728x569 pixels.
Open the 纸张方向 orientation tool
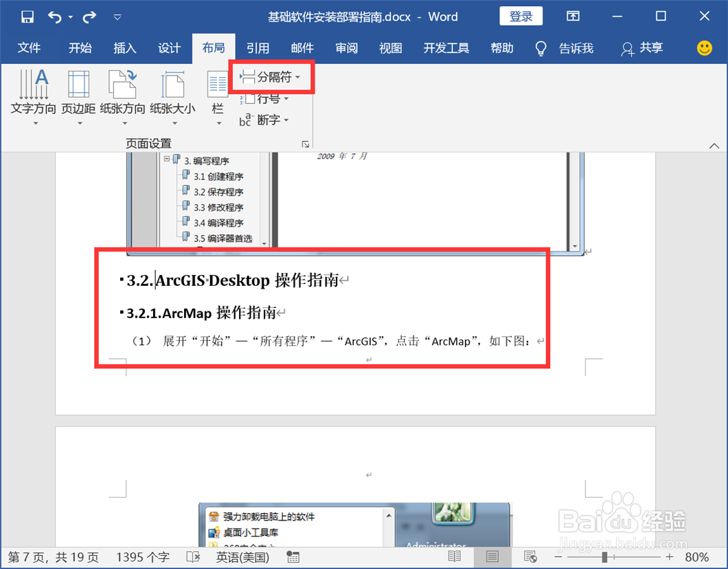[122, 92]
